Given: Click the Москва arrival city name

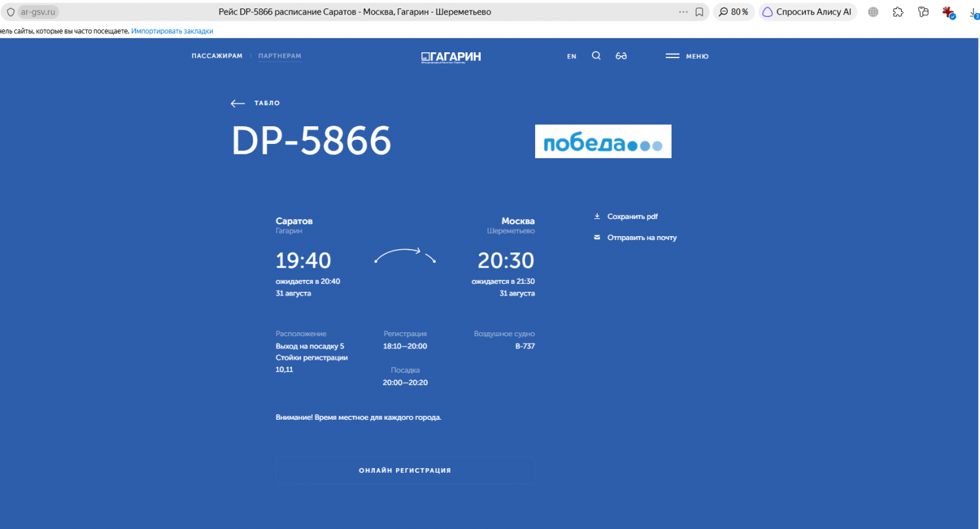Looking at the screenshot, I should (x=518, y=221).
